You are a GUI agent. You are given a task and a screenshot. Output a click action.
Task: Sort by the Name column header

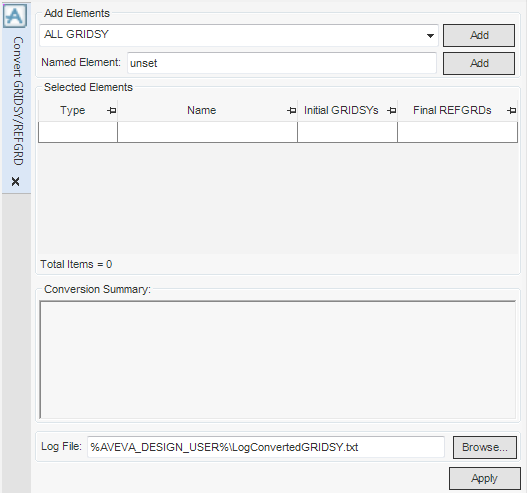tap(201, 110)
